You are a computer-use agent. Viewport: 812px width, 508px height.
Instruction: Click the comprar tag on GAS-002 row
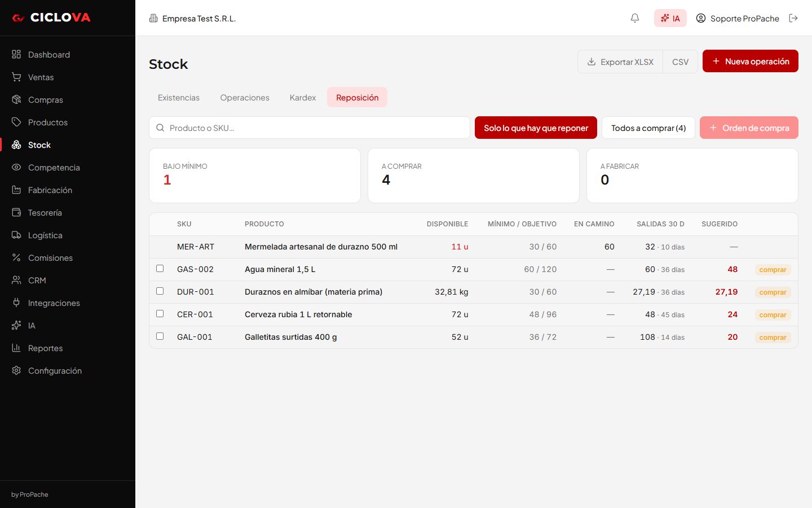tap(773, 270)
